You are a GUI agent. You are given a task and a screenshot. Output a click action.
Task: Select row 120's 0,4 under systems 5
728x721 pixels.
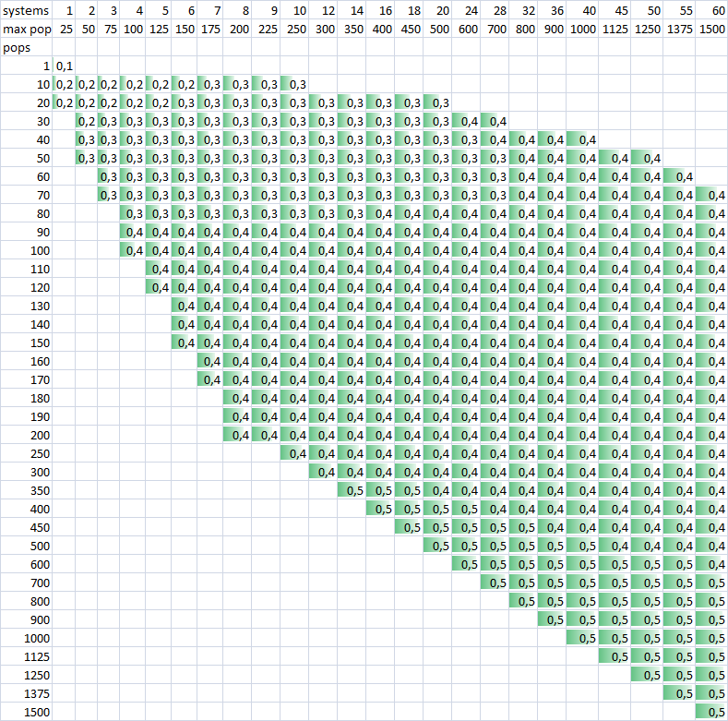159,287
